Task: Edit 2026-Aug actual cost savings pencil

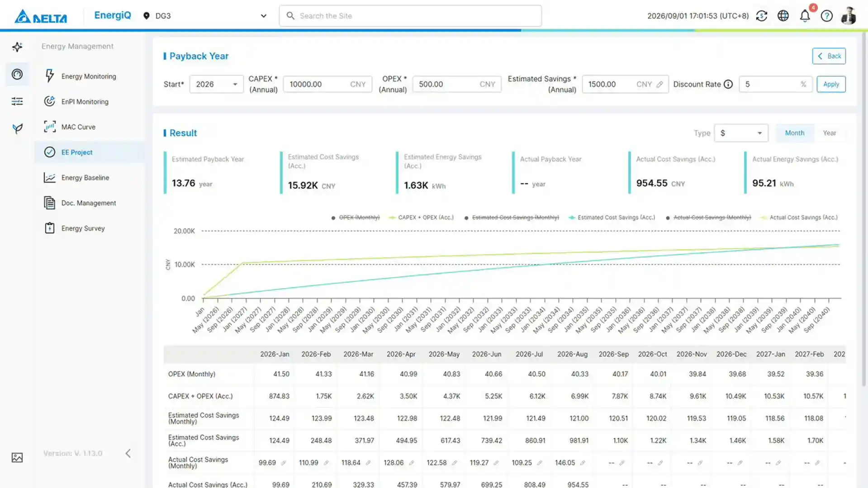Action: [583, 463]
